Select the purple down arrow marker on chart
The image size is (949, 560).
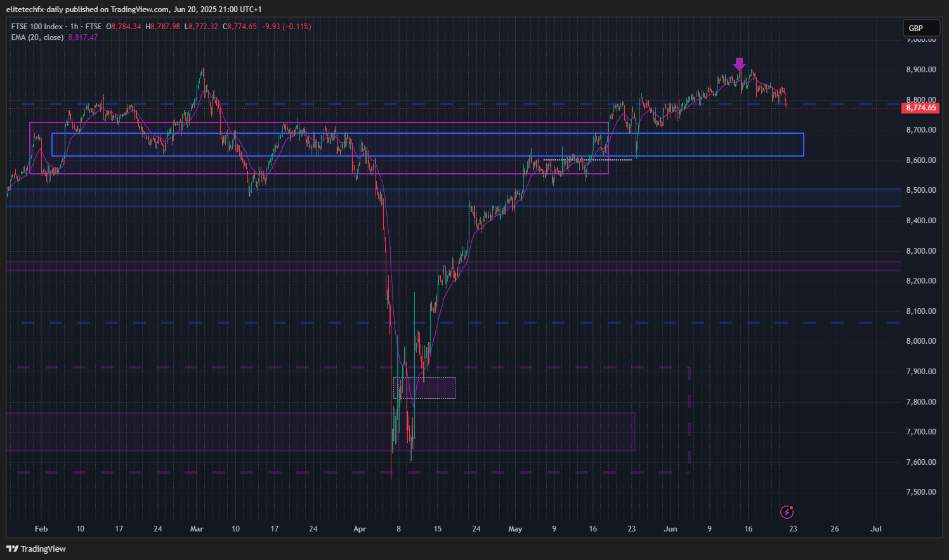739,64
